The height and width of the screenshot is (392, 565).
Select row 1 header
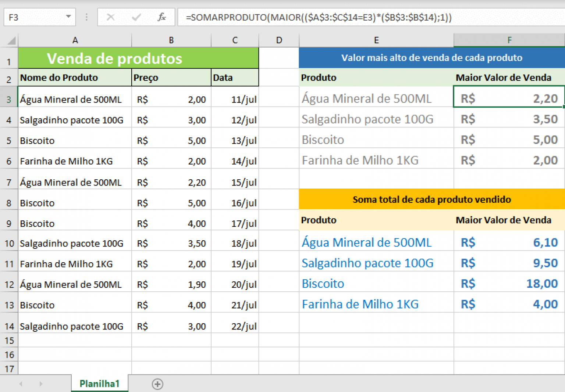click(x=9, y=58)
